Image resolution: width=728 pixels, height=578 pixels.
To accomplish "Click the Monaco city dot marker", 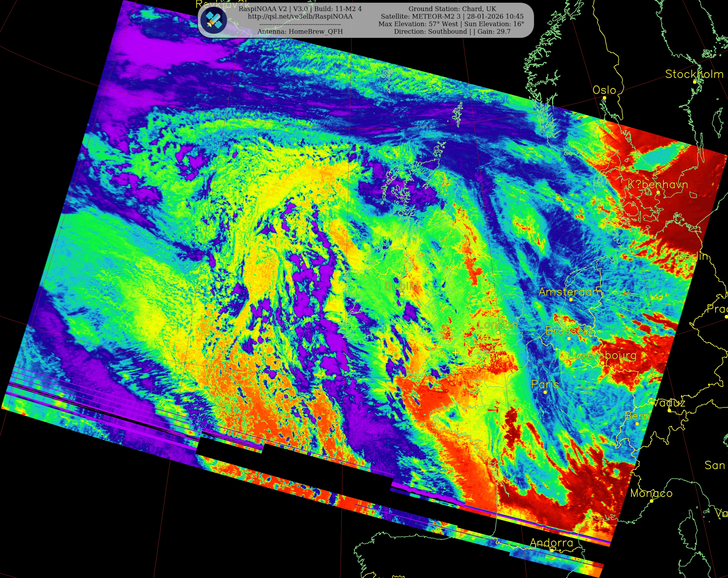I will tap(652, 501).
